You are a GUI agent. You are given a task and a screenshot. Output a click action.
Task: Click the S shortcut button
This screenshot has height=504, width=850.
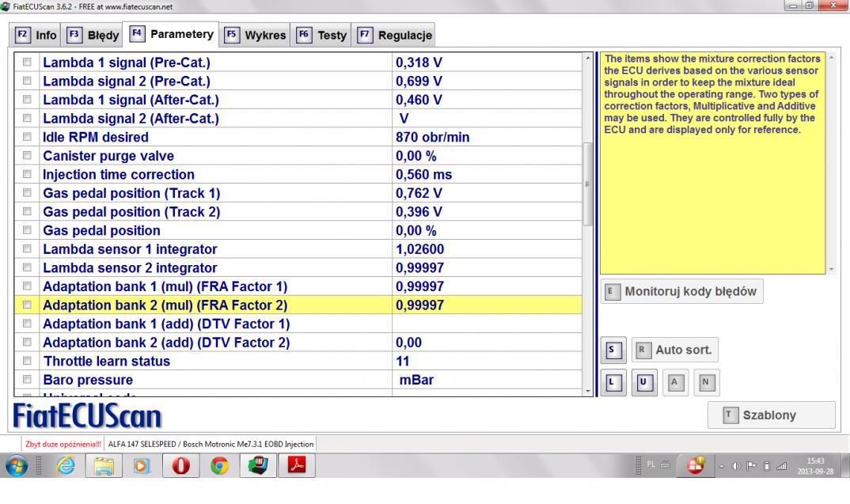click(x=611, y=349)
